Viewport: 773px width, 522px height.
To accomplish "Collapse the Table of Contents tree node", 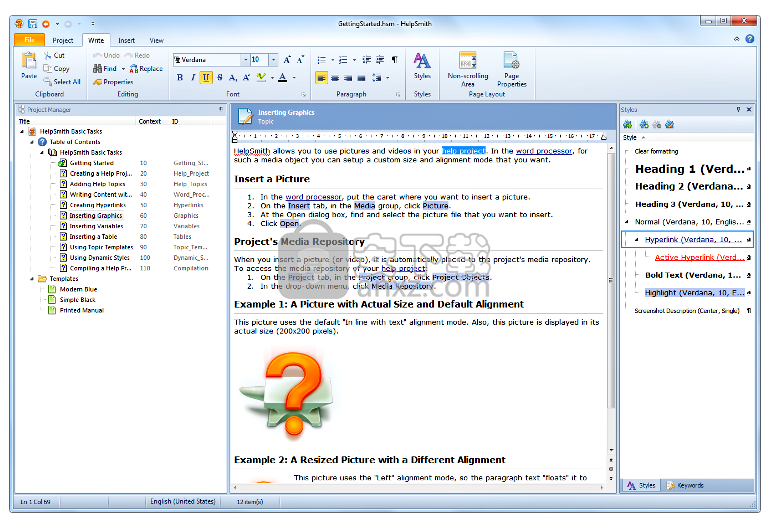I will point(32,142).
